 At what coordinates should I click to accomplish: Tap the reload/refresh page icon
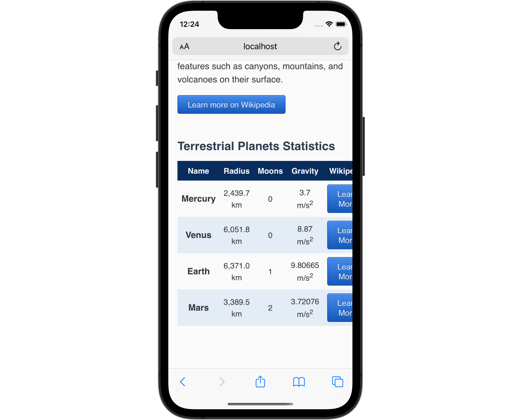click(338, 46)
